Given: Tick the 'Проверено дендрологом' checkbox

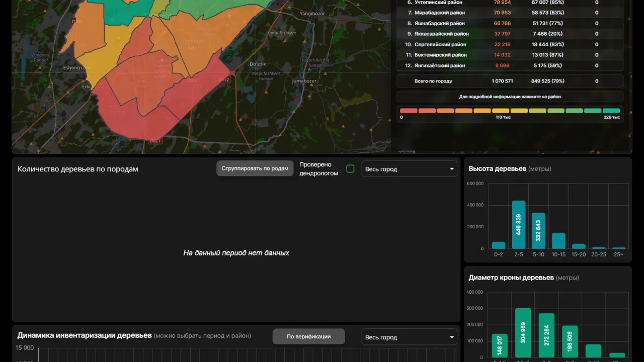Looking at the screenshot, I should 350,169.
